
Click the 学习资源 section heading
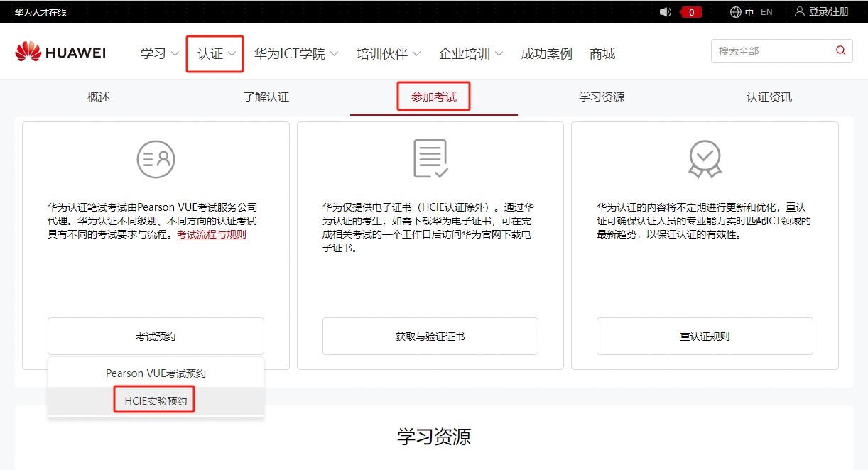[x=434, y=437]
